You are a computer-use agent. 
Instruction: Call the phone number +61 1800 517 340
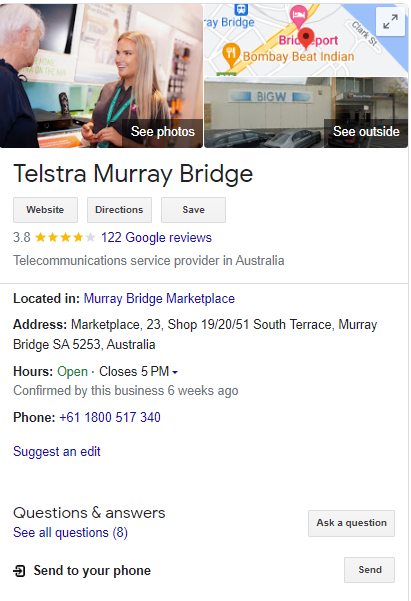pyautogui.click(x=110, y=417)
